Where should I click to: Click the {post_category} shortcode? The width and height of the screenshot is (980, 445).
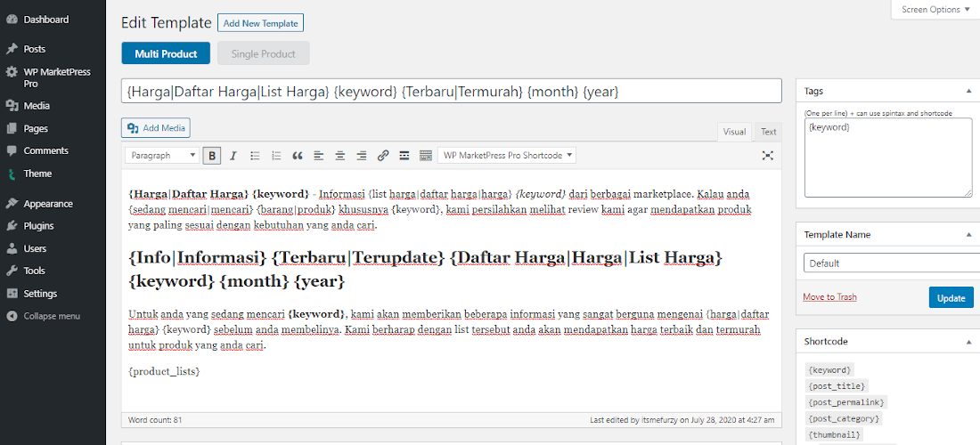point(844,419)
